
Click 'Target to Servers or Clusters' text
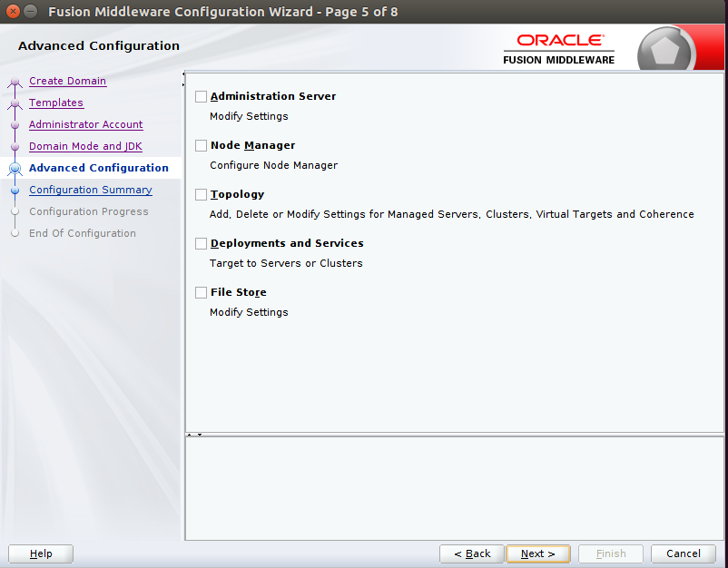pyautogui.click(x=286, y=263)
